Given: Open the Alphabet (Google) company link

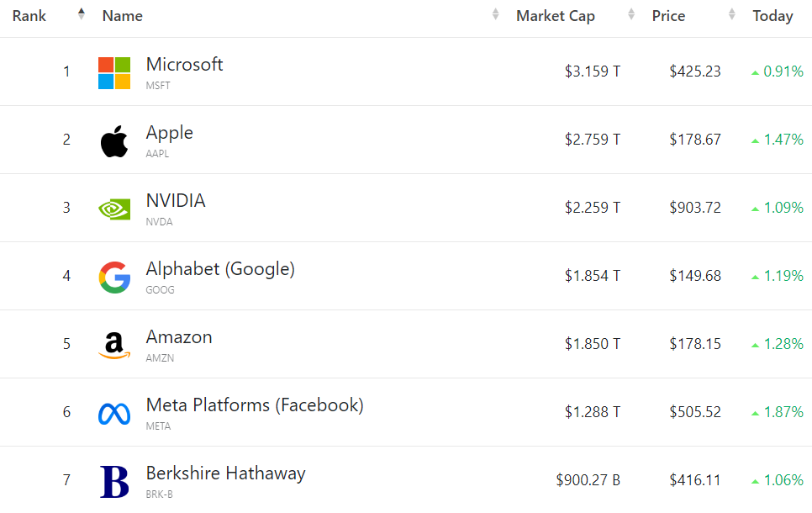Looking at the screenshot, I should click(220, 269).
